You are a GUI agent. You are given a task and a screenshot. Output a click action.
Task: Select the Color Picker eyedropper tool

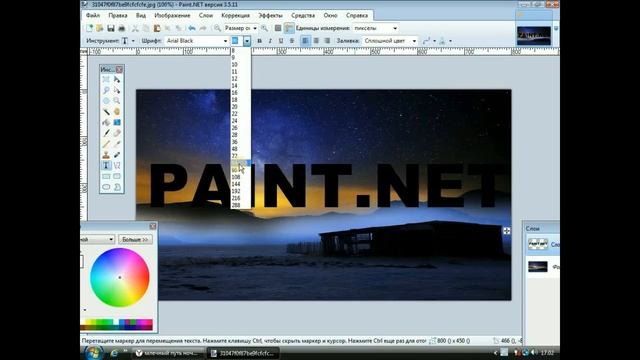pos(117,144)
